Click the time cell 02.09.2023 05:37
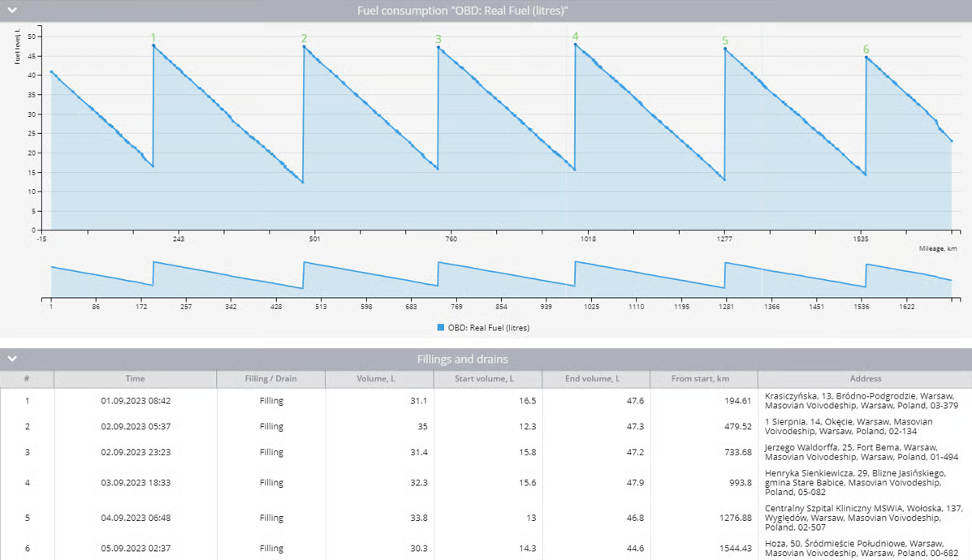This screenshot has width=972, height=560. [136, 426]
